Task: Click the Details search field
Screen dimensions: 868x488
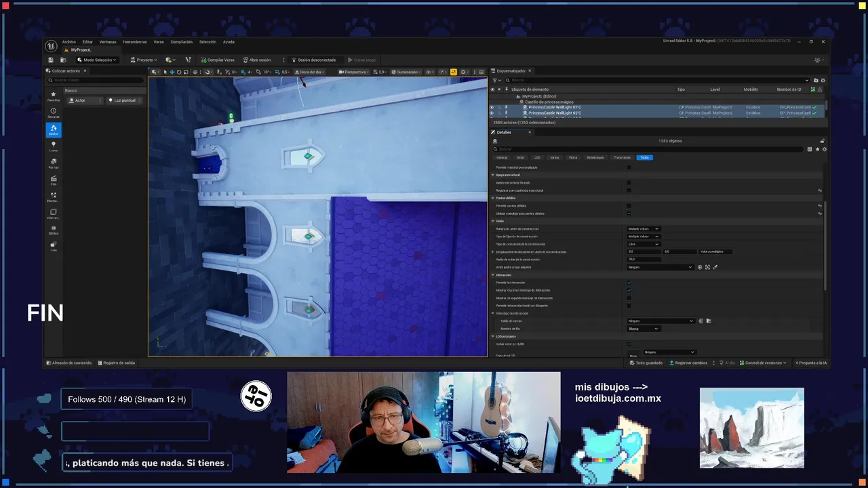Action: [648, 149]
